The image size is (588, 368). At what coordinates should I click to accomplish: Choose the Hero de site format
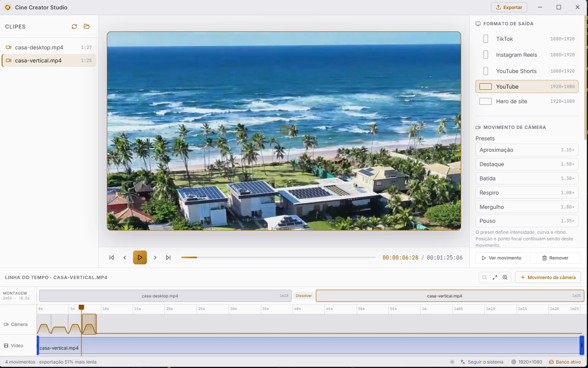[x=527, y=101]
